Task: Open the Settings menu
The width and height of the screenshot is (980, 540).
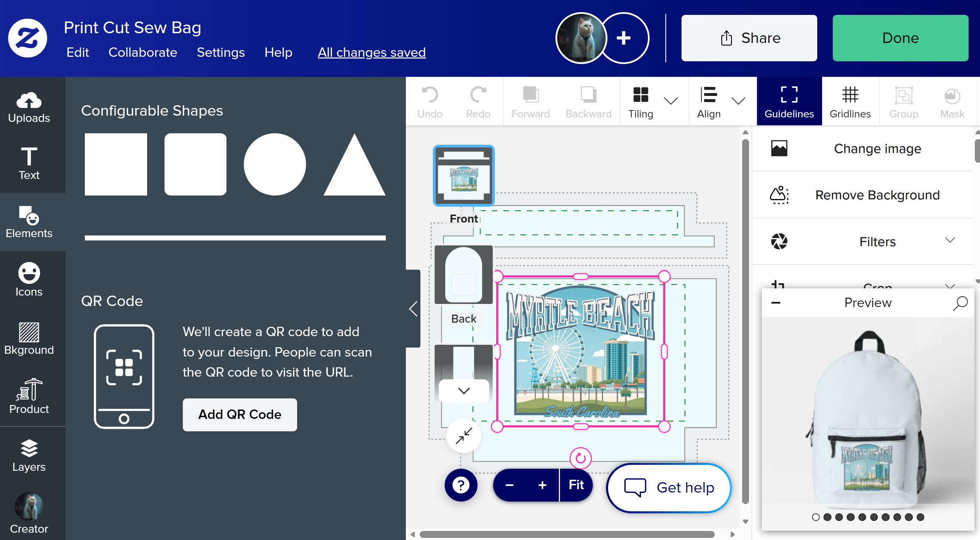Action: (x=221, y=53)
